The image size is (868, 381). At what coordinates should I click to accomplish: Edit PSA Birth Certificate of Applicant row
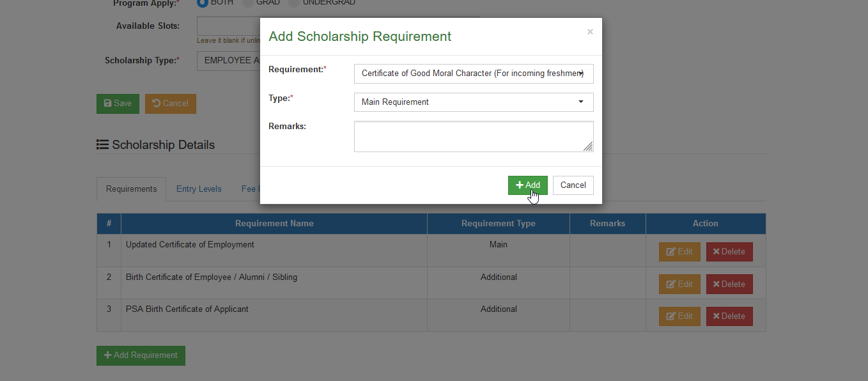[679, 316]
